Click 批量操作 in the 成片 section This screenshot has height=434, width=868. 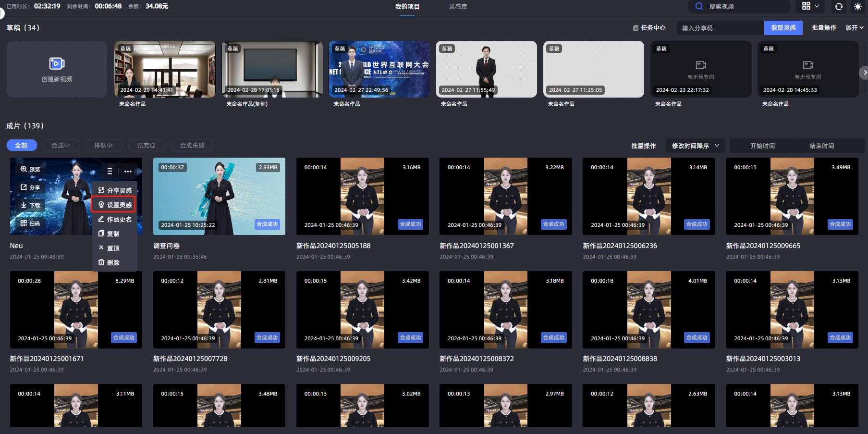643,146
